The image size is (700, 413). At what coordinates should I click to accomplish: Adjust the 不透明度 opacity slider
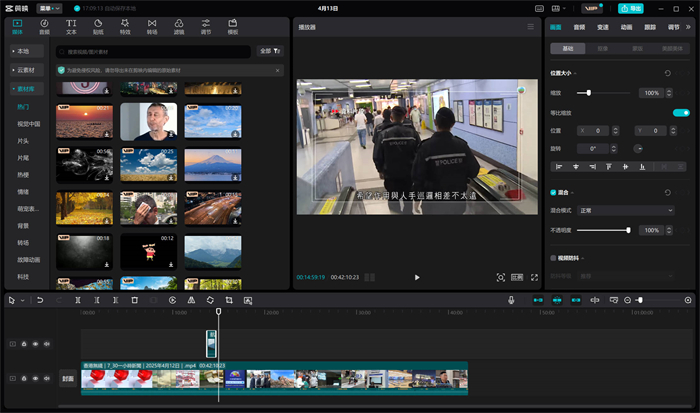pyautogui.click(x=603, y=230)
